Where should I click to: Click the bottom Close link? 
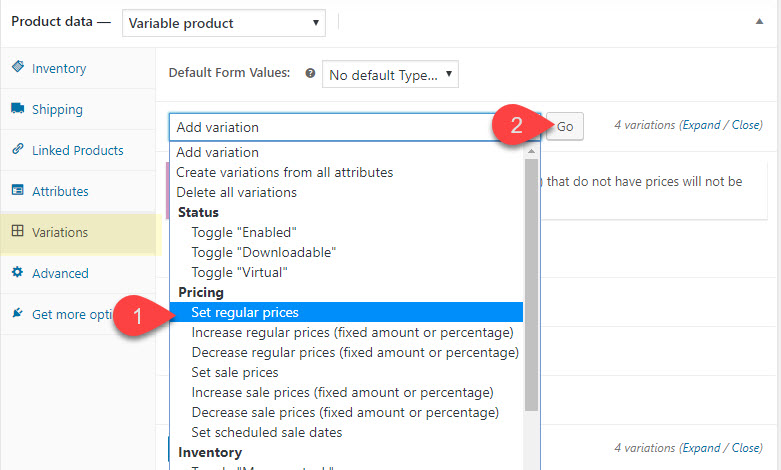[746, 448]
